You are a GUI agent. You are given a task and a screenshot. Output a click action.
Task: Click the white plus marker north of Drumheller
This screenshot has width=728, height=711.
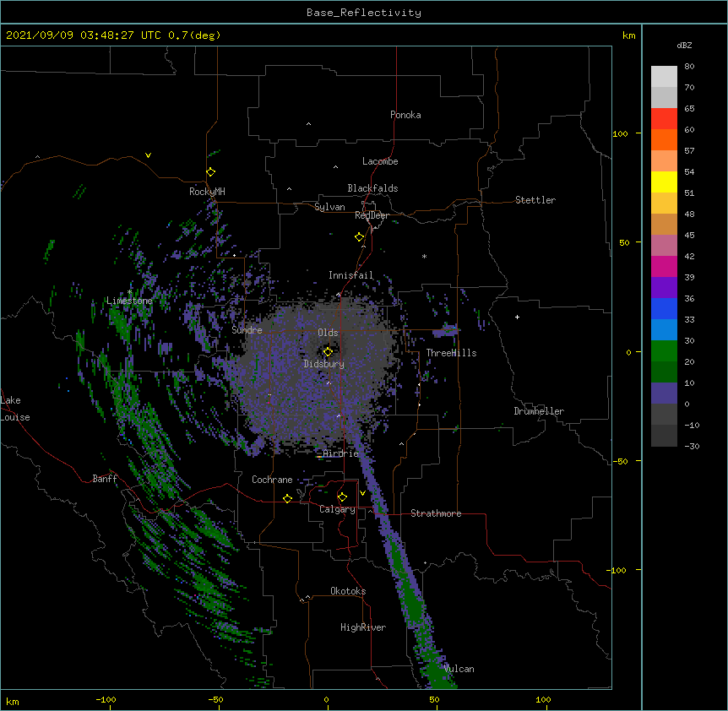point(517,317)
